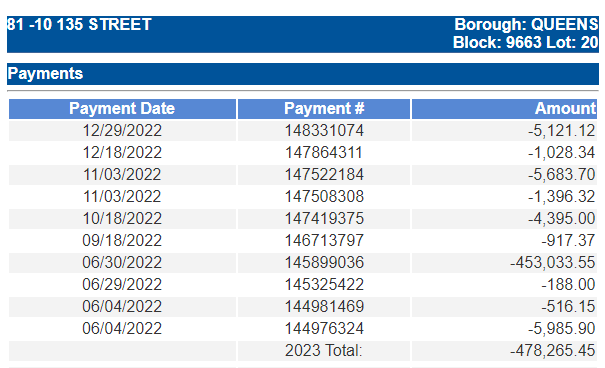The width and height of the screenshot is (605, 368).
Task: Click payment number 147522184
Action: click(324, 174)
